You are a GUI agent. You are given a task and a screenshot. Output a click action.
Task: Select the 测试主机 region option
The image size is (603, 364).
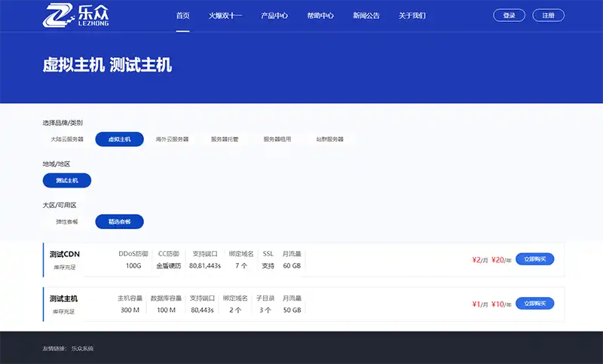click(x=67, y=181)
